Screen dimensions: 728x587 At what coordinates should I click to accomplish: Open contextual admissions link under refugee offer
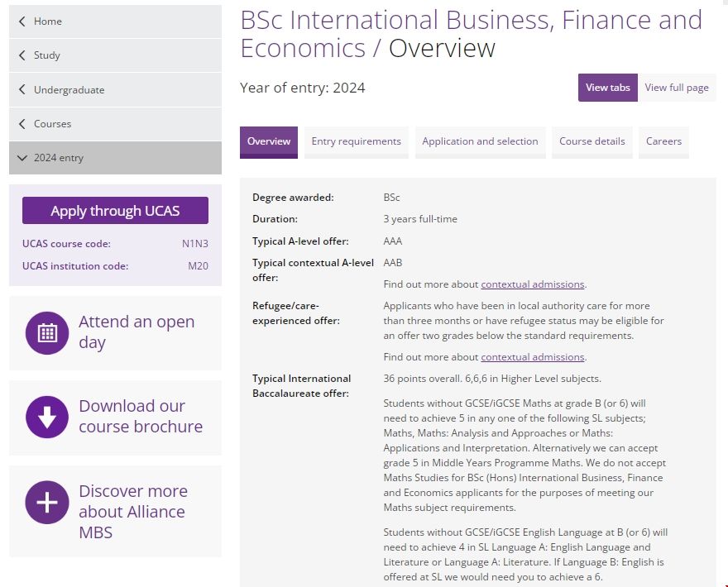click(x=532, y=357)
